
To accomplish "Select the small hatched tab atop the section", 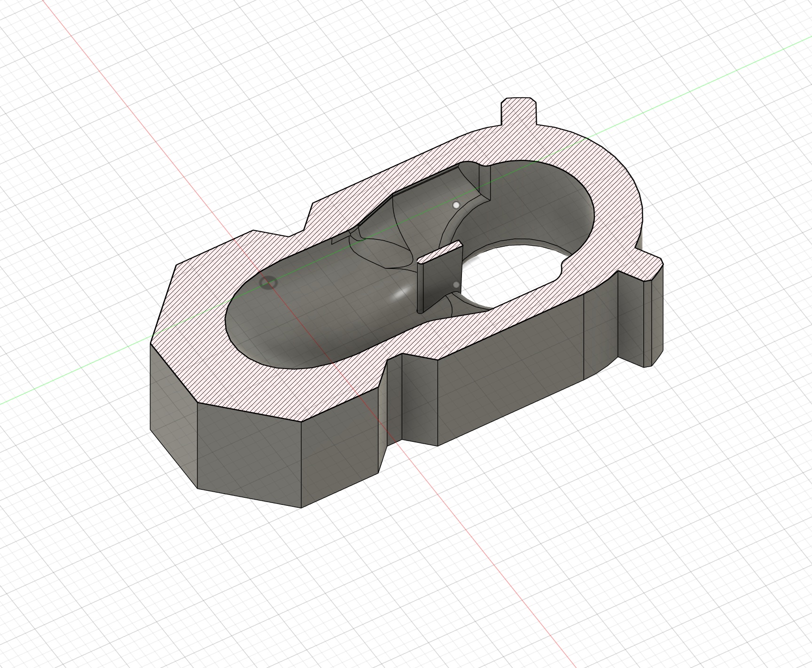I will (x=520, y=111).
